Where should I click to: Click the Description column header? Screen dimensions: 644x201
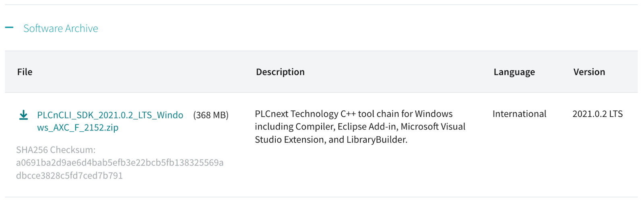pos(280,72)
